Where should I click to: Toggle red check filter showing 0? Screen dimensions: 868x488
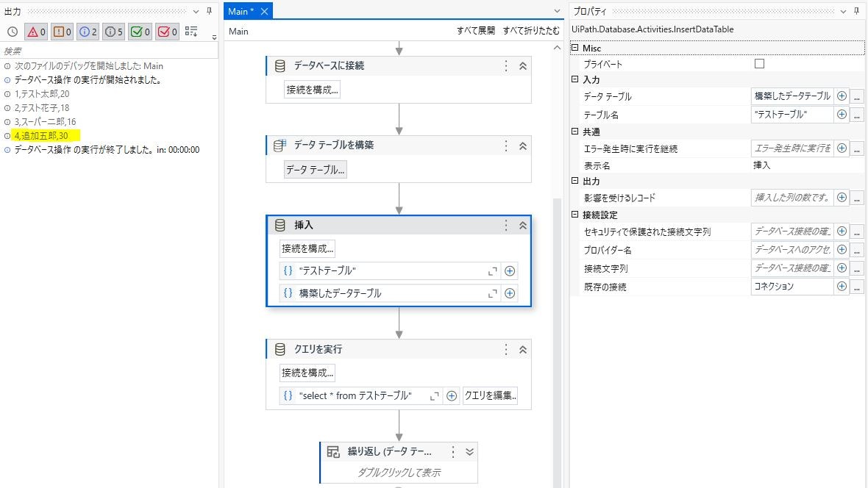click(x=167, y=32)
